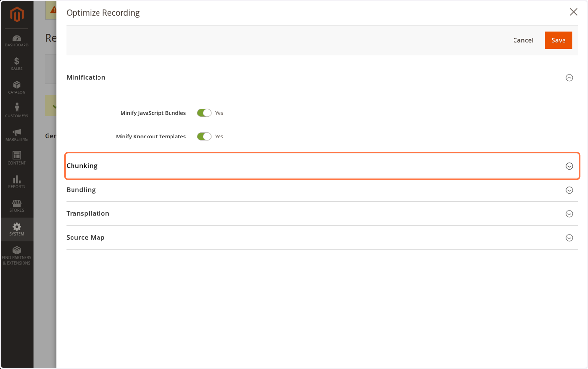This screenshot has width=588, height=369.
Task: Open the Magento logo home link
Action: tap(17, 15)
